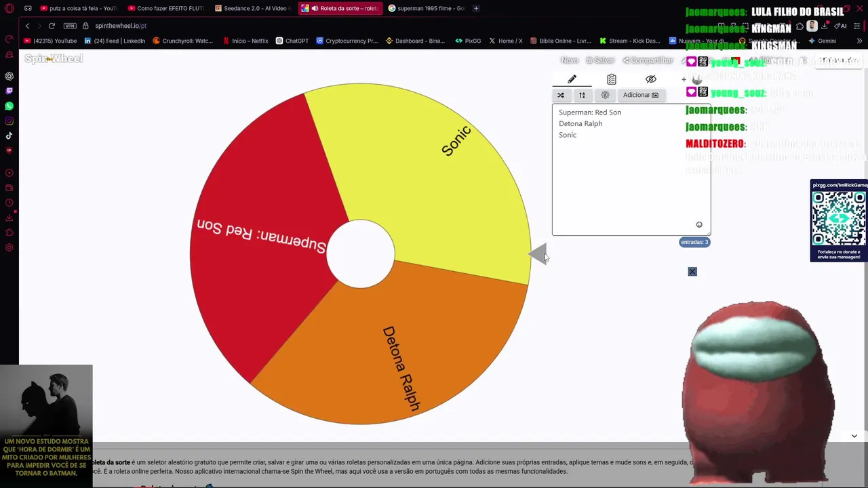Open the emoji picker in entries box
The height and width of the screenshot is (488, 868).
pyautogui.click(x=699, y=225)
